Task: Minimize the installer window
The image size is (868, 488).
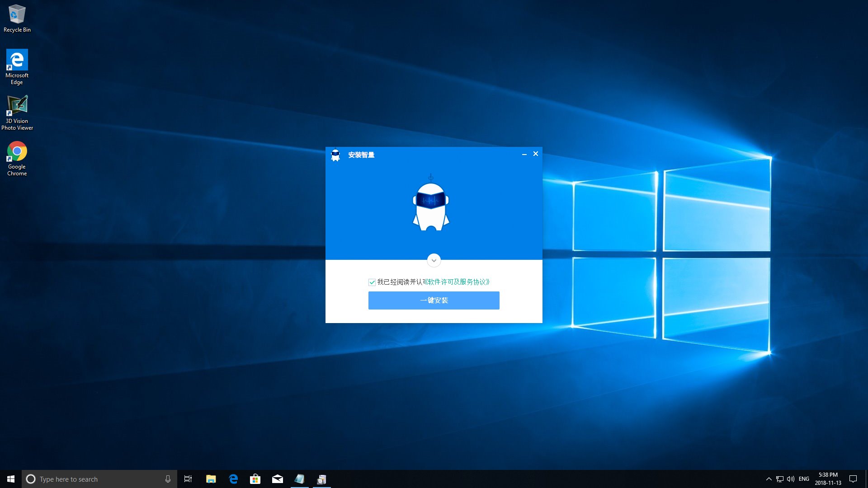Action: [x=524, y=155]
